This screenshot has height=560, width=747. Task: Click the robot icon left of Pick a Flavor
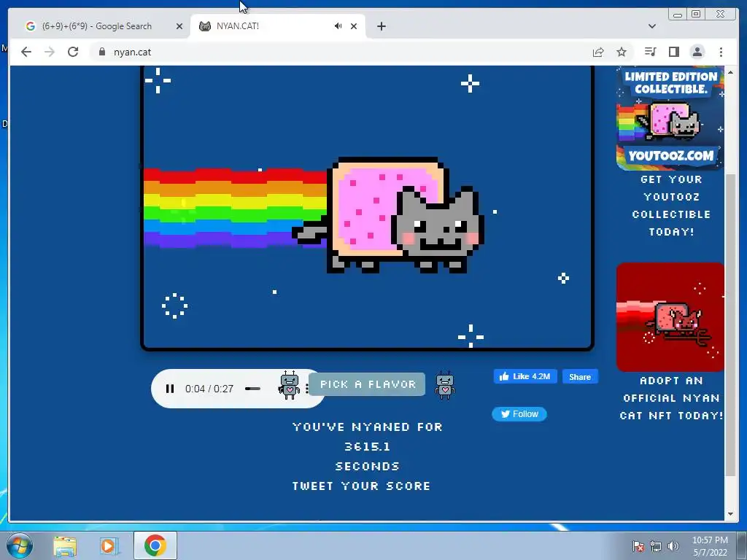click(290, 385)
